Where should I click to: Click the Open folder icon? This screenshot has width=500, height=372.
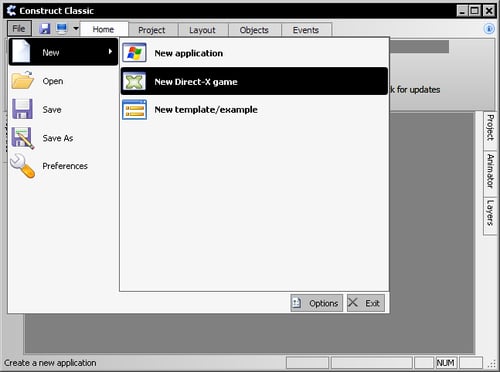[x=23, y=81]
